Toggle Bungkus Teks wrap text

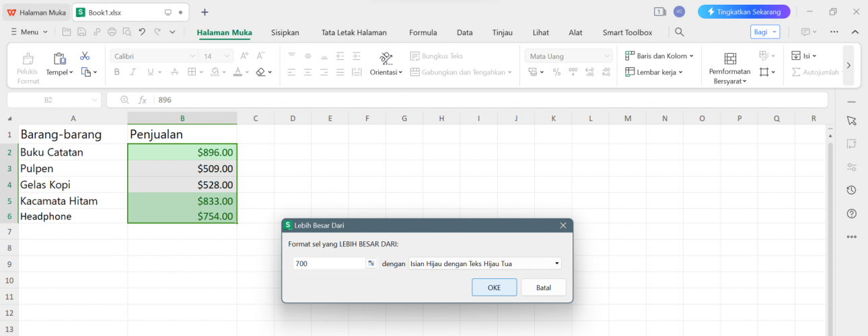(x=437, y=56)
